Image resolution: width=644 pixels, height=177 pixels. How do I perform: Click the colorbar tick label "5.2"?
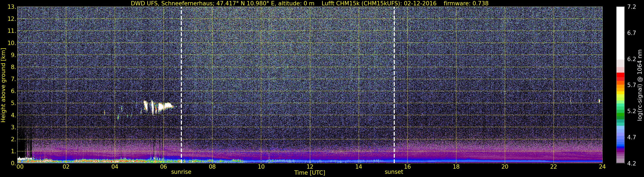pyautogui.click(x=632, y=111)
